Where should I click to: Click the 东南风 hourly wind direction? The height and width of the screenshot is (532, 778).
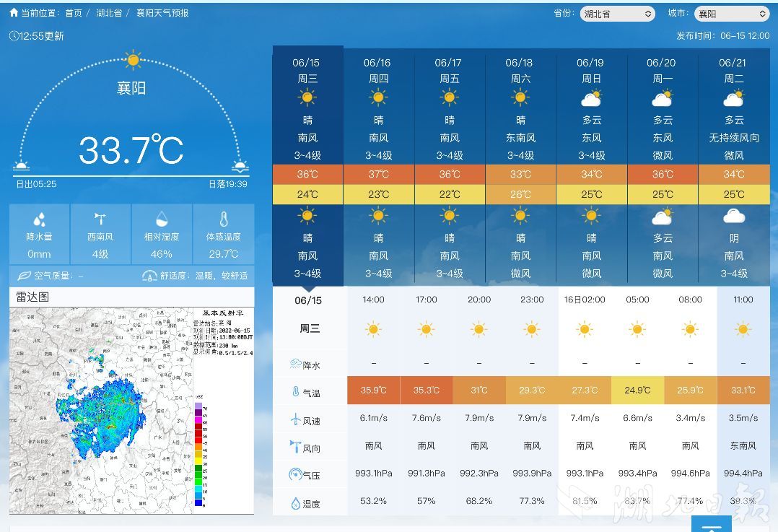tap(743, 445)
